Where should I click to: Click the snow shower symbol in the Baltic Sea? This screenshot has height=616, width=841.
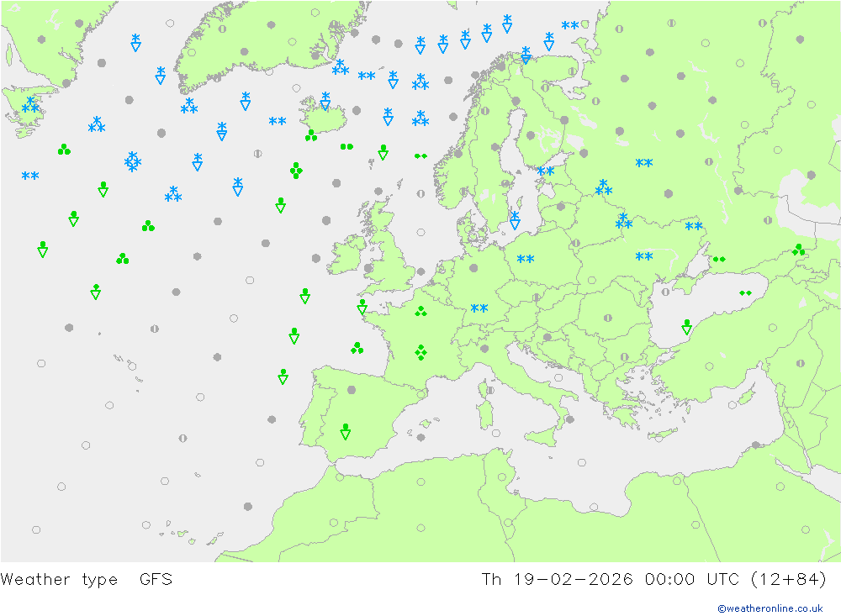[x=515, y=220]
